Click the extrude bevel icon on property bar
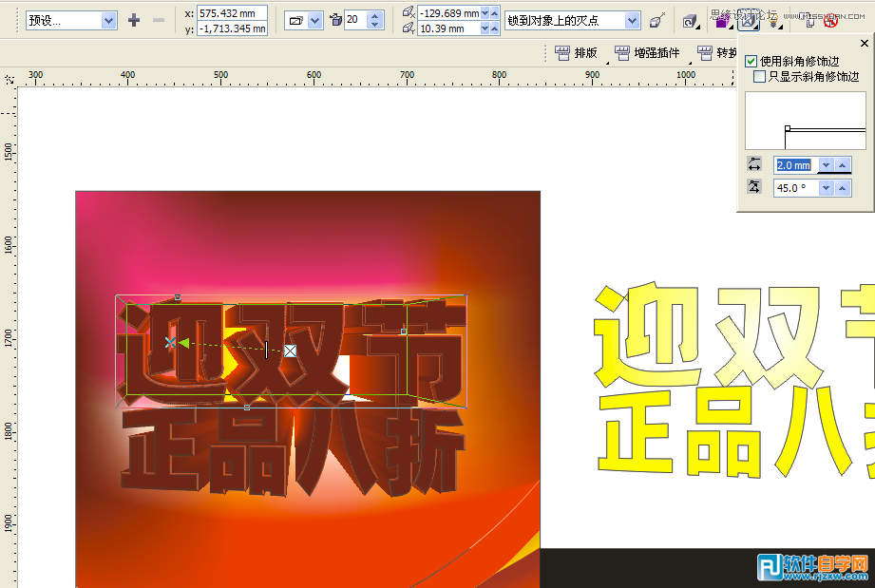This screenshot has height=588, width=875. [748, 20]
